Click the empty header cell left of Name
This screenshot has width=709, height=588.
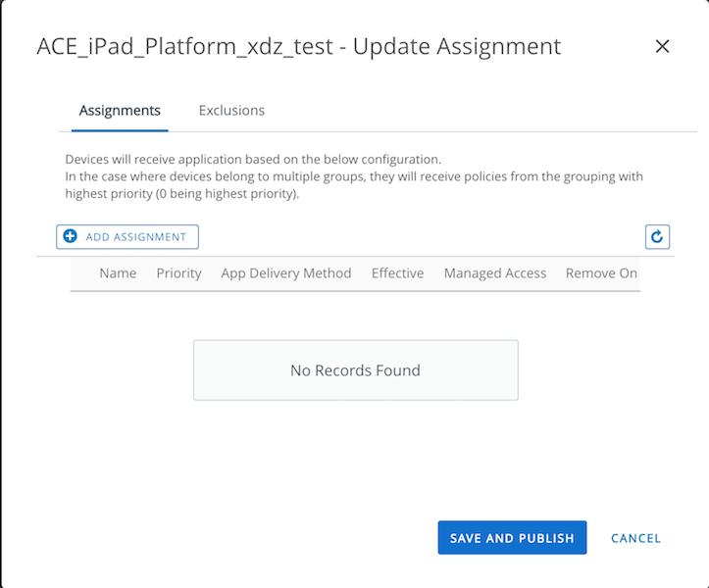[x=83, y=273]
